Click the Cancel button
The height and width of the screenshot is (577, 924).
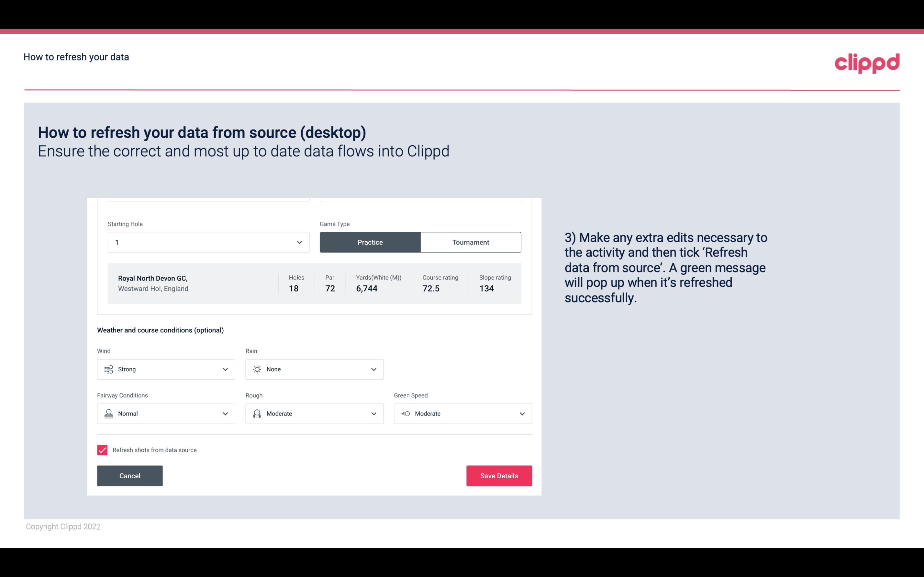130,475
